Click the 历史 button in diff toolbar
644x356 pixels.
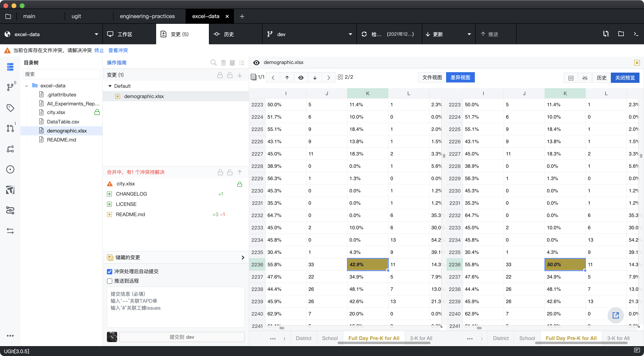pos(602,78)
